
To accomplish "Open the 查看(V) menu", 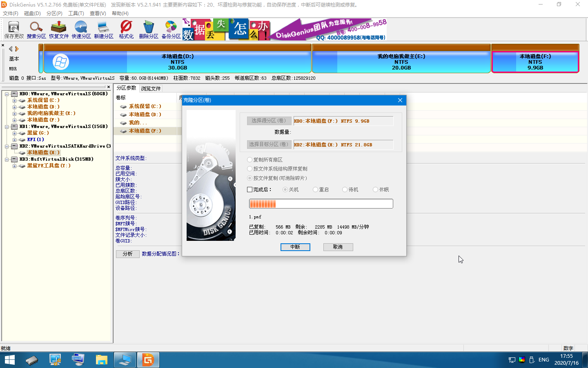I will pos(98,13).
